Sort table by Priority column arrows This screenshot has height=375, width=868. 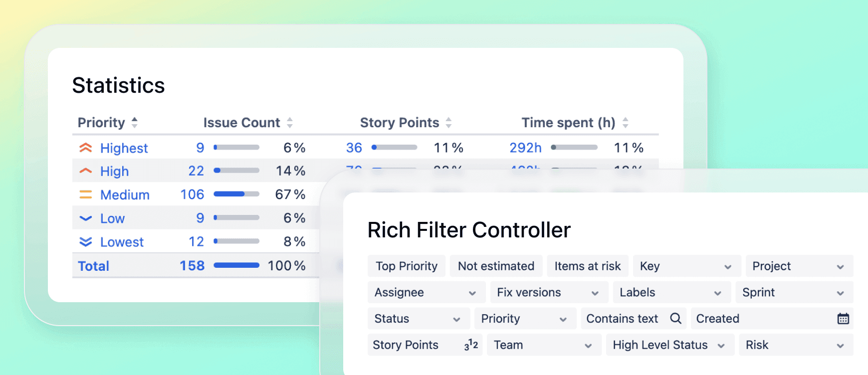coord(134,123)
